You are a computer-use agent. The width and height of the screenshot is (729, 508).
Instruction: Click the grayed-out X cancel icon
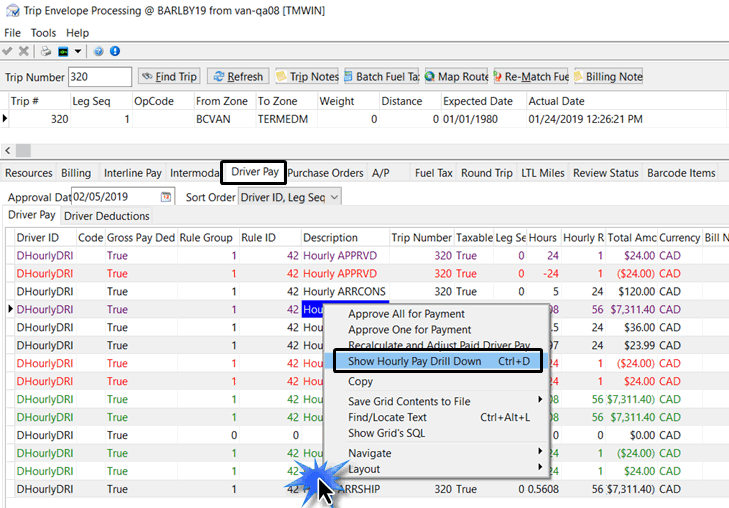pyautogui.click(x=23, y=51)
